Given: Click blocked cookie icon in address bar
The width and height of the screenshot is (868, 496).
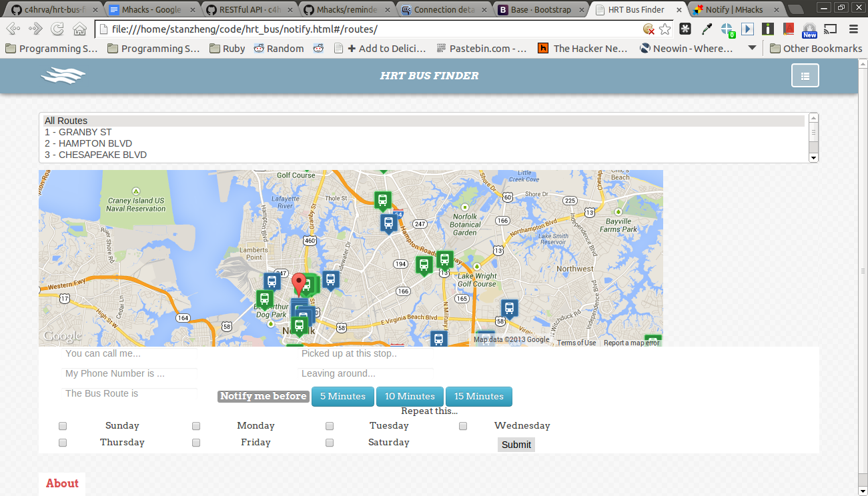Looking at the screenshot, I should (648, 29).
